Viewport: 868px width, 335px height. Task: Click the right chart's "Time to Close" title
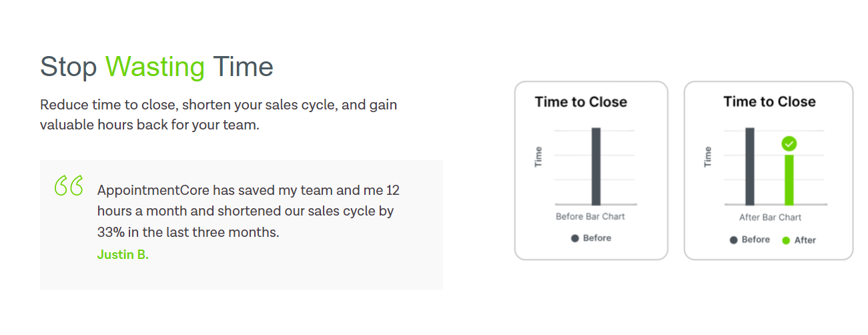point(769,101)
